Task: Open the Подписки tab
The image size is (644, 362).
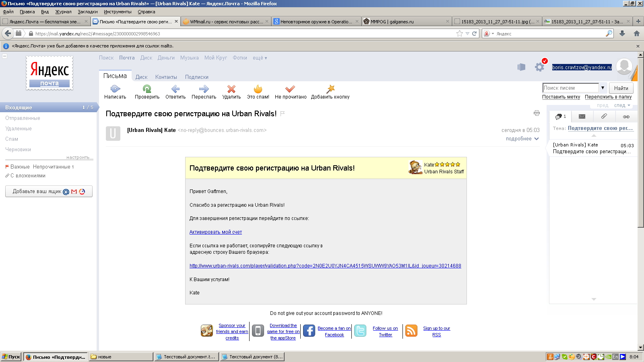Action: [196, 77]
